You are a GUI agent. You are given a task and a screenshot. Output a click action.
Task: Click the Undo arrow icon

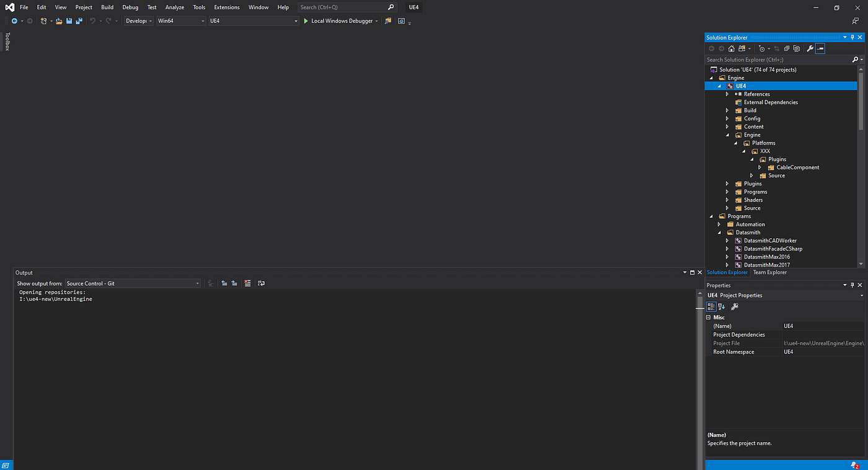pyautogui.click(x=92, y=21)
